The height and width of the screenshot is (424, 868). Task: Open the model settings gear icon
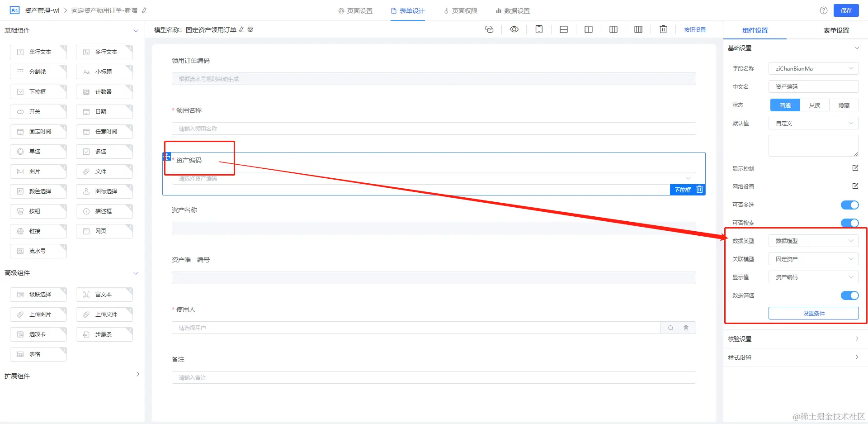point(250,29)
